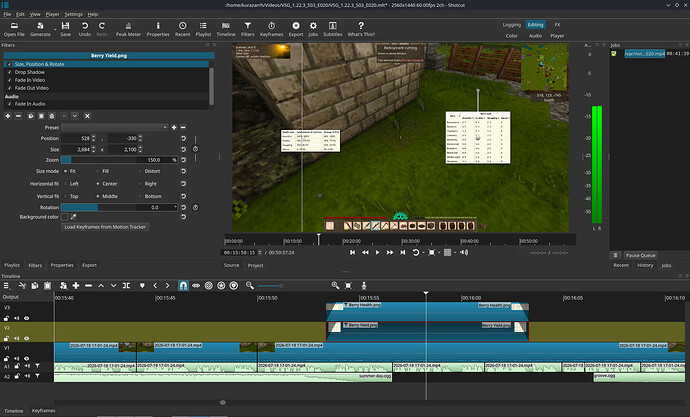Toggle Size, Position & Rotate filter checkbox
The width and height of the screenshot is (690, 417).
10,64
